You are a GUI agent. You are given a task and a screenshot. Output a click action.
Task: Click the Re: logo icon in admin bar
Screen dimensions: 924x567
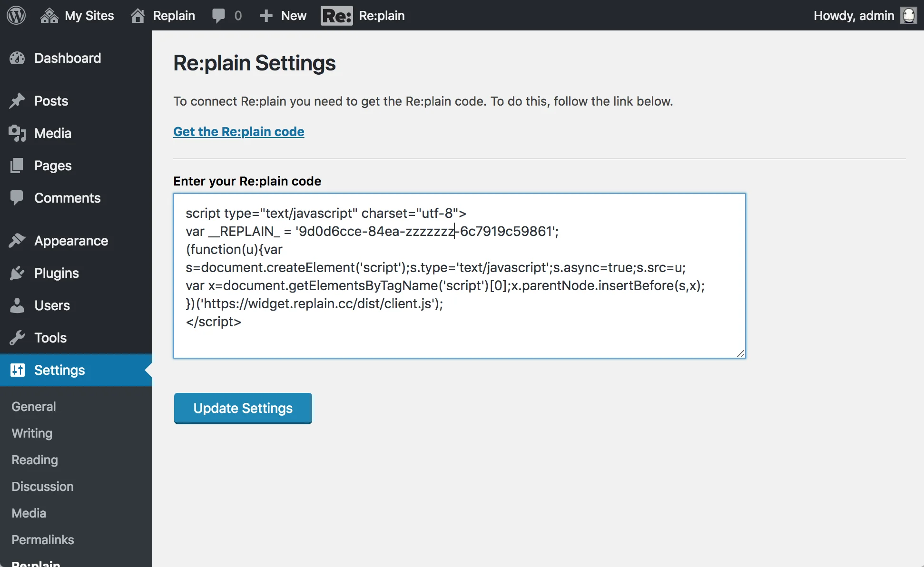click(x=337, y=16)
